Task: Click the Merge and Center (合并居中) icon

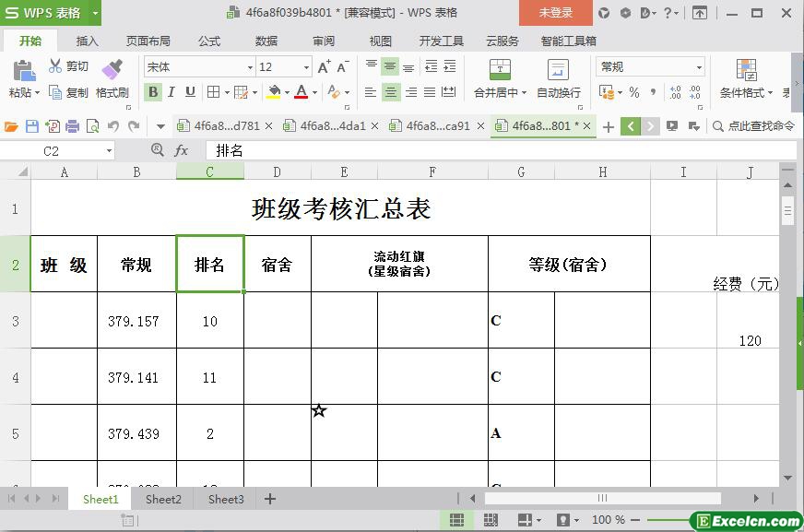Action: [499, 70]
